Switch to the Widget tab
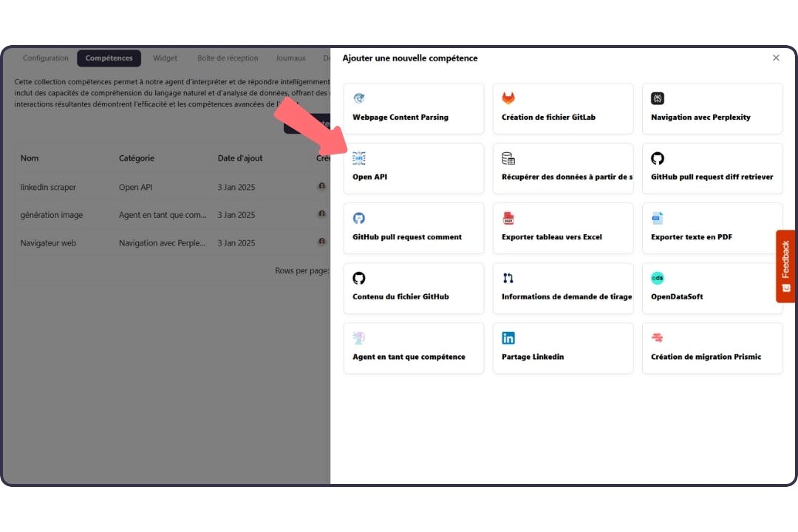 [165, 58]
